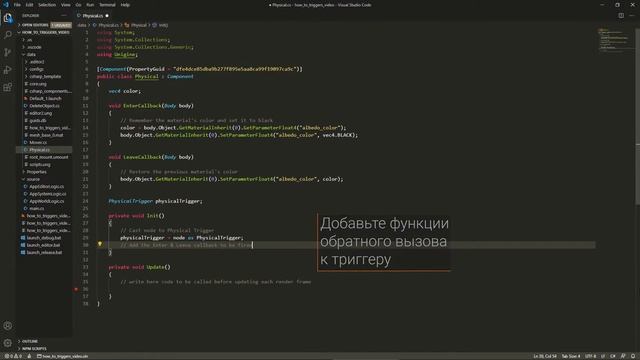The height and width of the screenshot is (360, 640).
Task: Select the Physical.cs editor tab
Action: pos(93,16)
